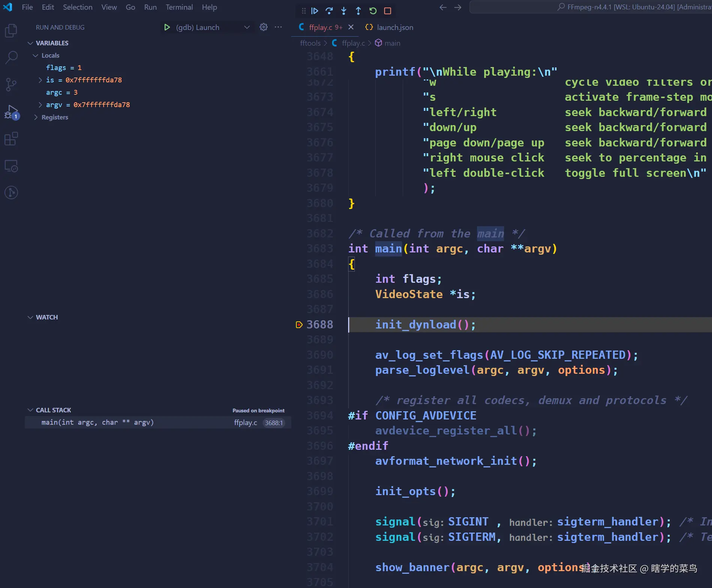
Task: Grab the debug toolbar drag handle
Action: (304, 11)
